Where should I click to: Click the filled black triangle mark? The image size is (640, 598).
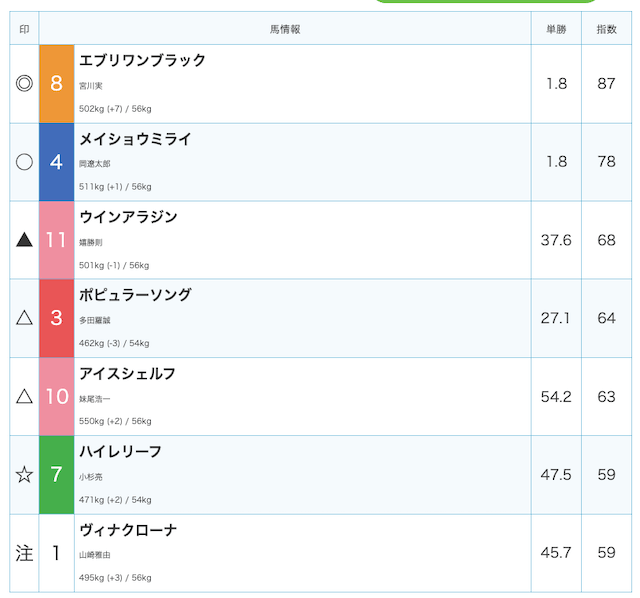24,240
